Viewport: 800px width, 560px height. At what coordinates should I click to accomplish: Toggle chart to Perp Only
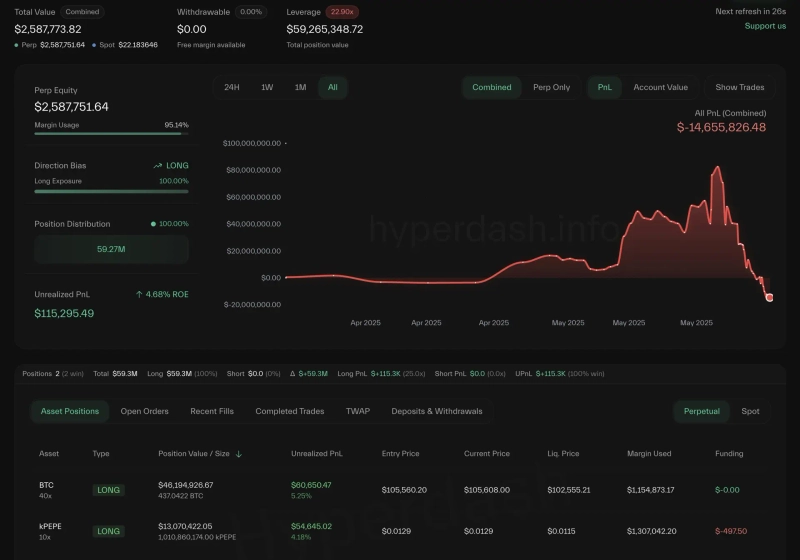click(551, 88)
